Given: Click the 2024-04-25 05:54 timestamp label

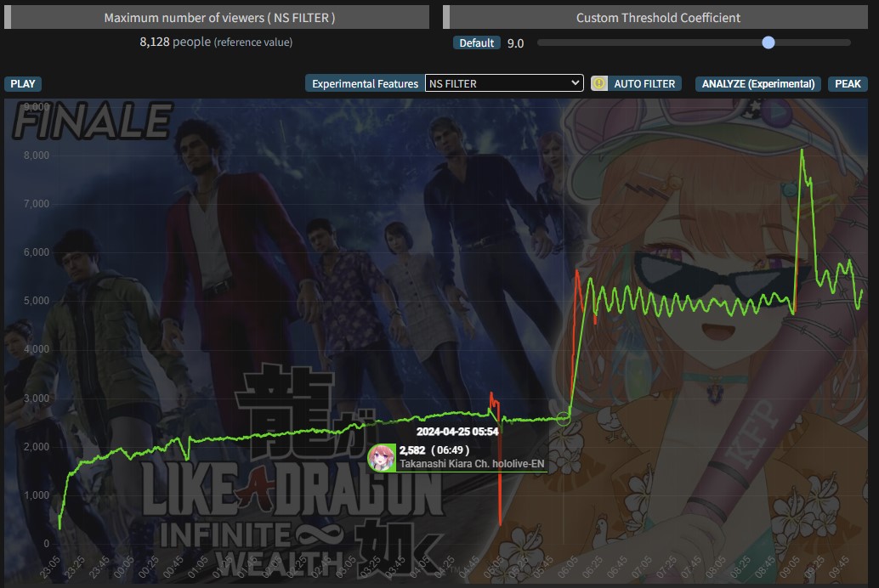Looking at the screenshot, I should coord(457,432).
